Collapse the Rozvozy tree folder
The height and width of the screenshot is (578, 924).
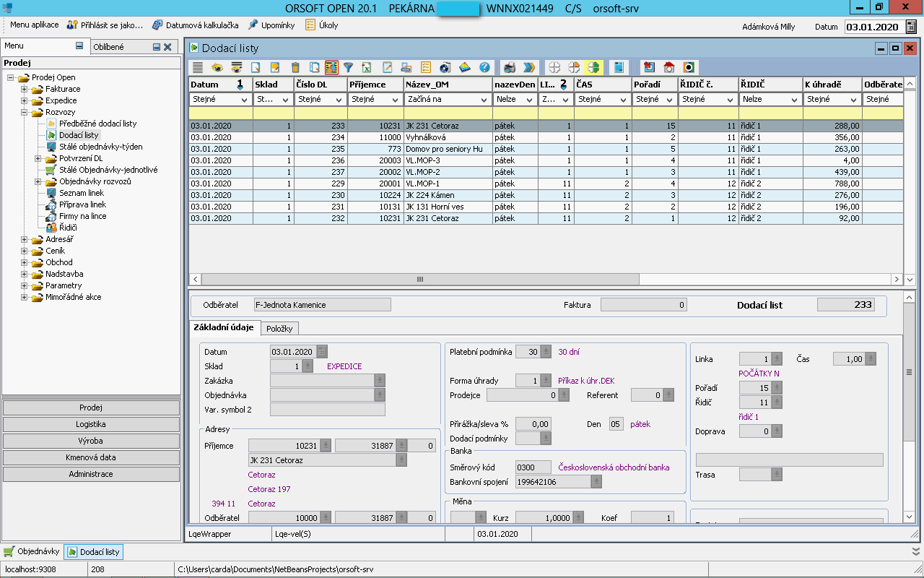[24, 112]
